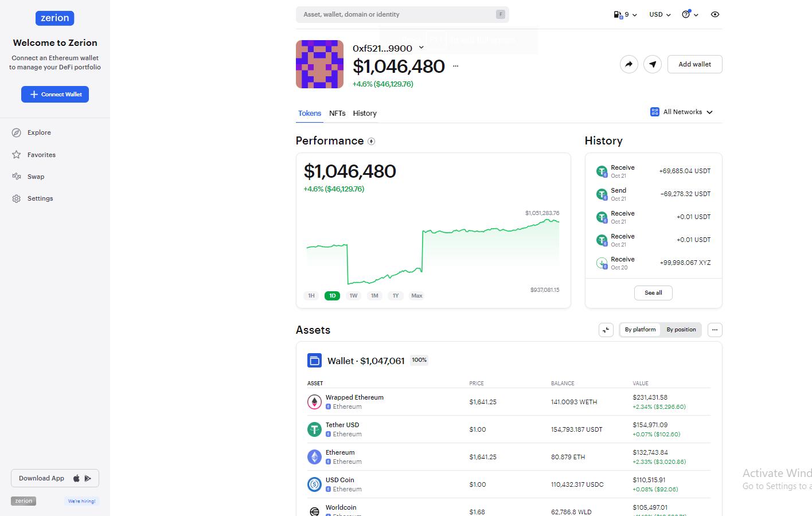The width and height of the screenshot is (812, 516).
Task: Open the Settings gear icon
Action: click(x=17, y=198)
